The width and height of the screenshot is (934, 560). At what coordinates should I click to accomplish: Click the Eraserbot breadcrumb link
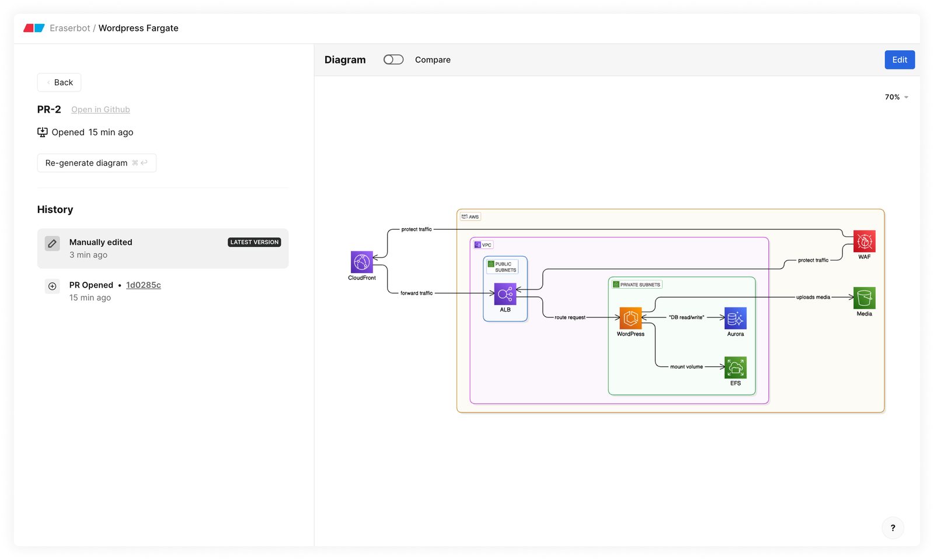click(70, 28)
